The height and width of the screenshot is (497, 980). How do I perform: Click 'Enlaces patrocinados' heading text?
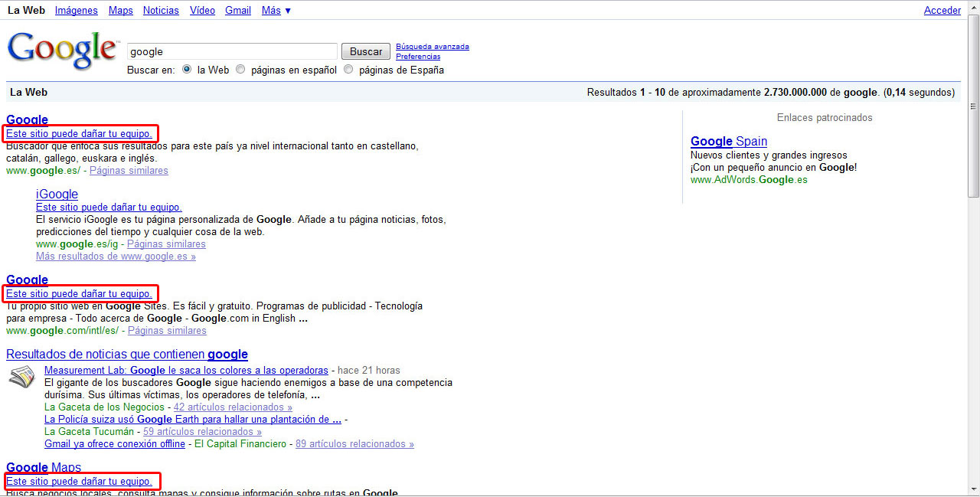825,118
